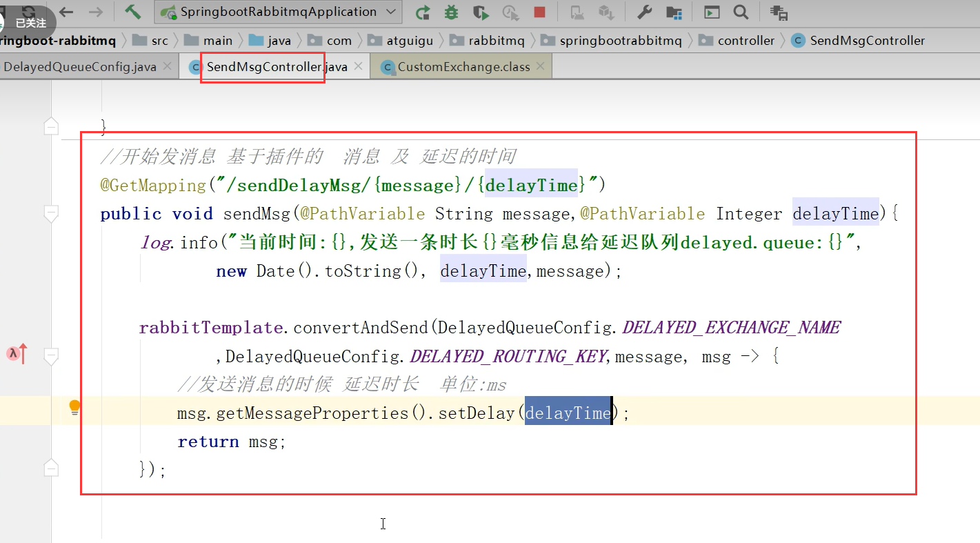Click the java breadcrumb folder

270,40
